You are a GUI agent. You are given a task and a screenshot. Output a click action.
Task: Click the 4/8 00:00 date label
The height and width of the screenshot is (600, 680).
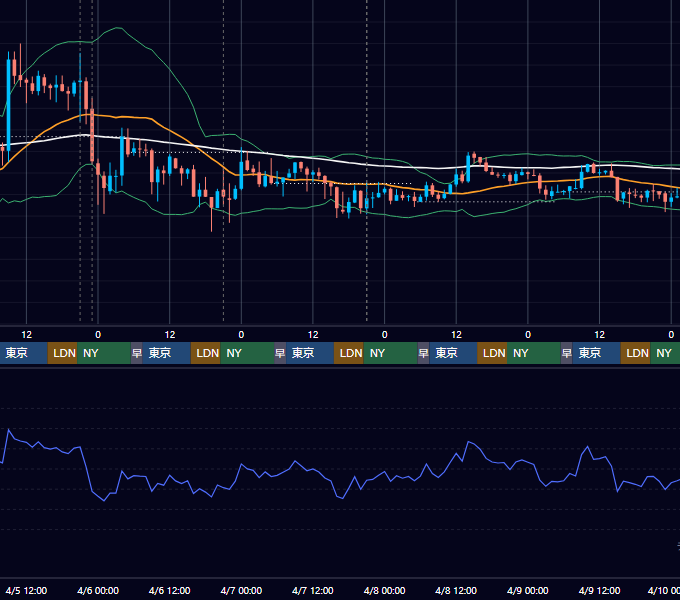(384, 590)
